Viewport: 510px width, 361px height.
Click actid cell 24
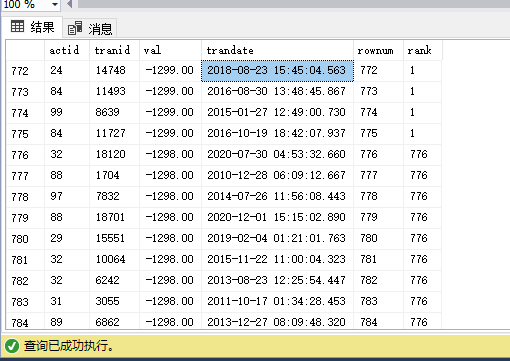click(x=67, y=71)
